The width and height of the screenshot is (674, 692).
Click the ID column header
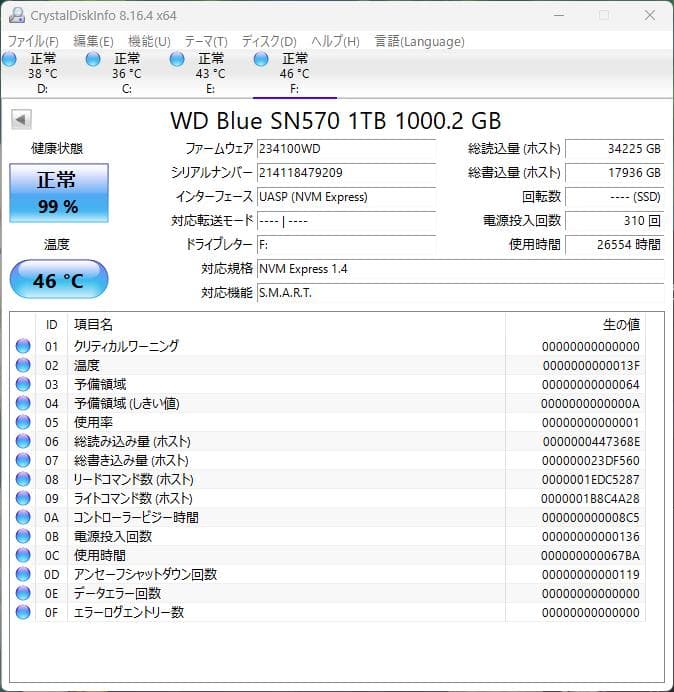click(52, 325)
